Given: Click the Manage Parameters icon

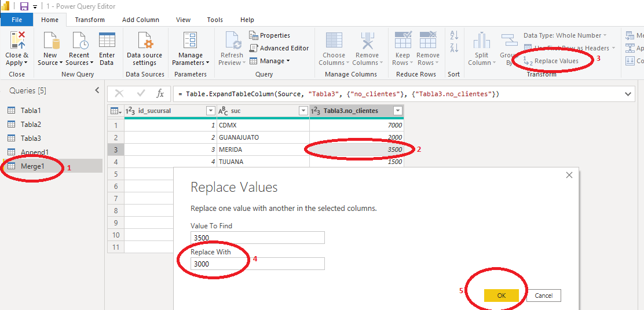Looking at the screenshot, I should (x=190, y=42).
